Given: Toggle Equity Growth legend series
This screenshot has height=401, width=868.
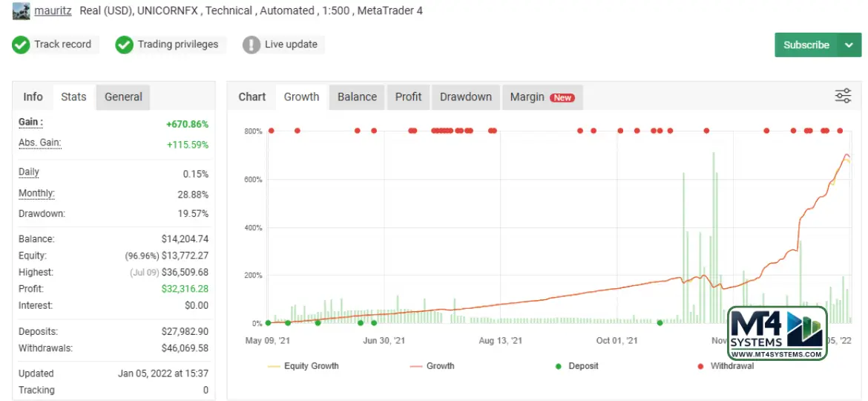Looking at the screenshot, I should pyautogui.click(x=303, y=366).
